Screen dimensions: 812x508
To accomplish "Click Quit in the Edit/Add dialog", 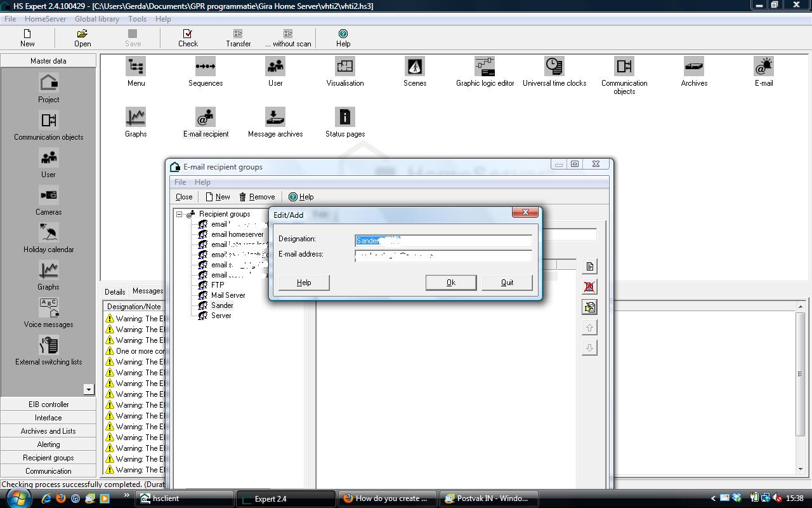I will [x=507, y=283].
